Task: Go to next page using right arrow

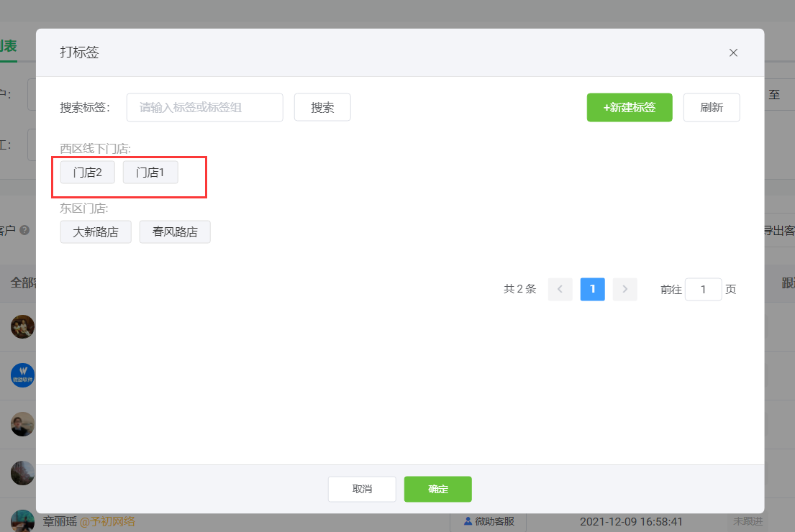Action: point(624,289)
